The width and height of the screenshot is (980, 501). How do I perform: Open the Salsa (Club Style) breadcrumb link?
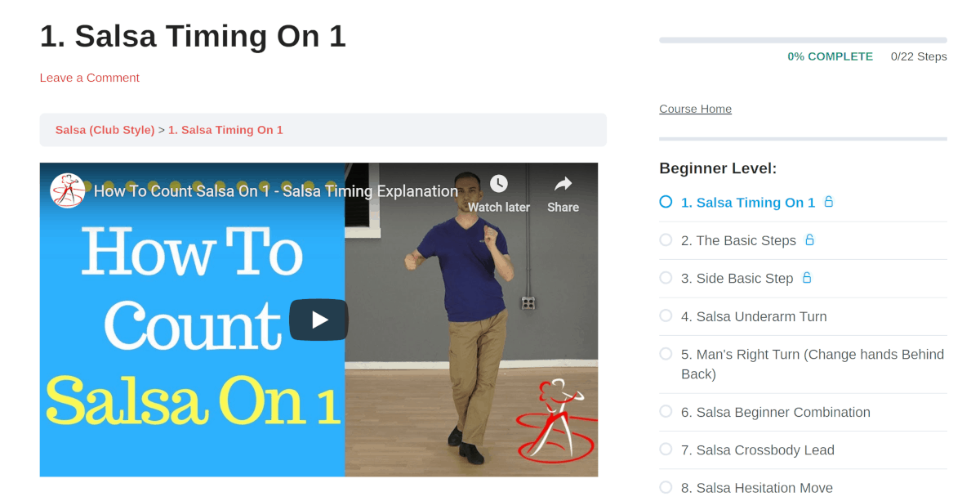click(x=105, y=130)
